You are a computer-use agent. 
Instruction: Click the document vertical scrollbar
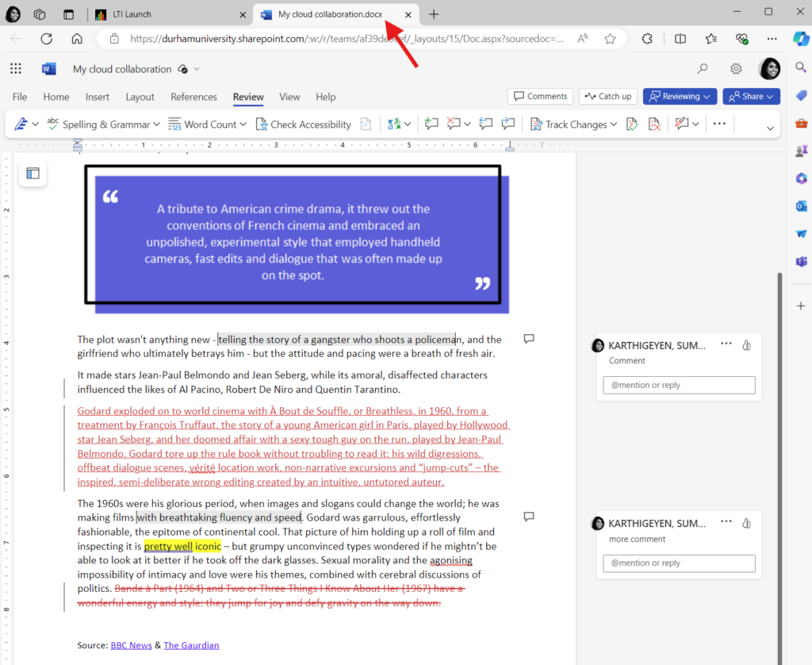[779, 467]
